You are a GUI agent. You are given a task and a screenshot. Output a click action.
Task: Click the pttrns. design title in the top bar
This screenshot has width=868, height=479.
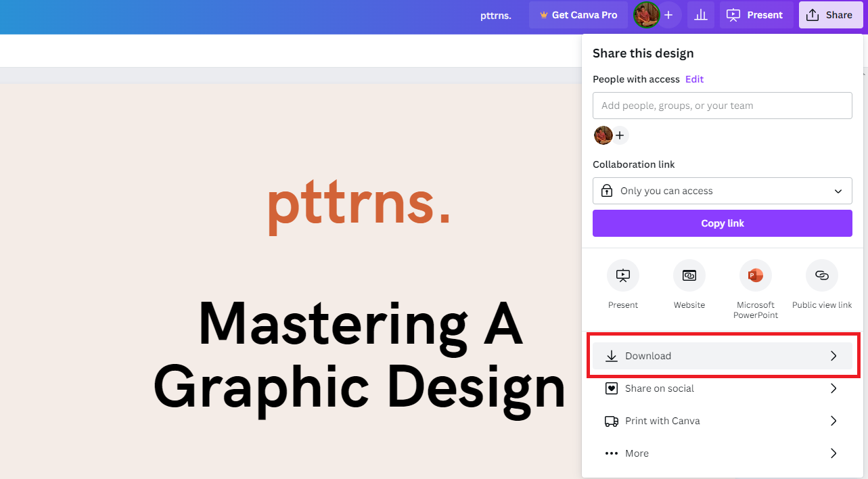(x=496, y=15)
